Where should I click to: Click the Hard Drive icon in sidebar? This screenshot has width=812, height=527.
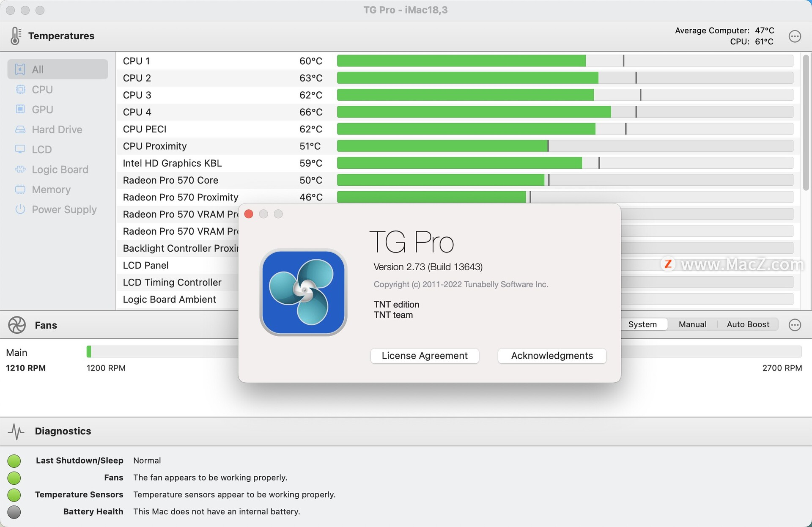(x=20, y=129)
